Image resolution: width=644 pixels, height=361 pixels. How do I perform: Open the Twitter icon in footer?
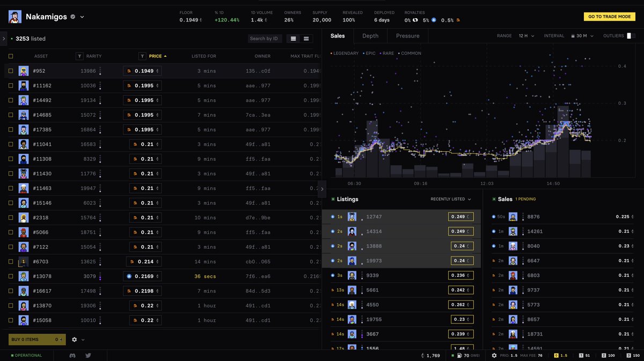coord(88,355)
